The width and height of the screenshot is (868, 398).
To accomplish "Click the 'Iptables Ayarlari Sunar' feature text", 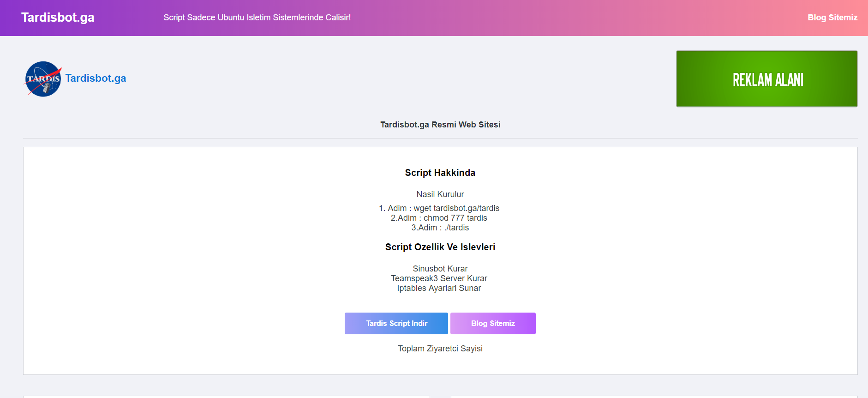I will pos(439,288).
